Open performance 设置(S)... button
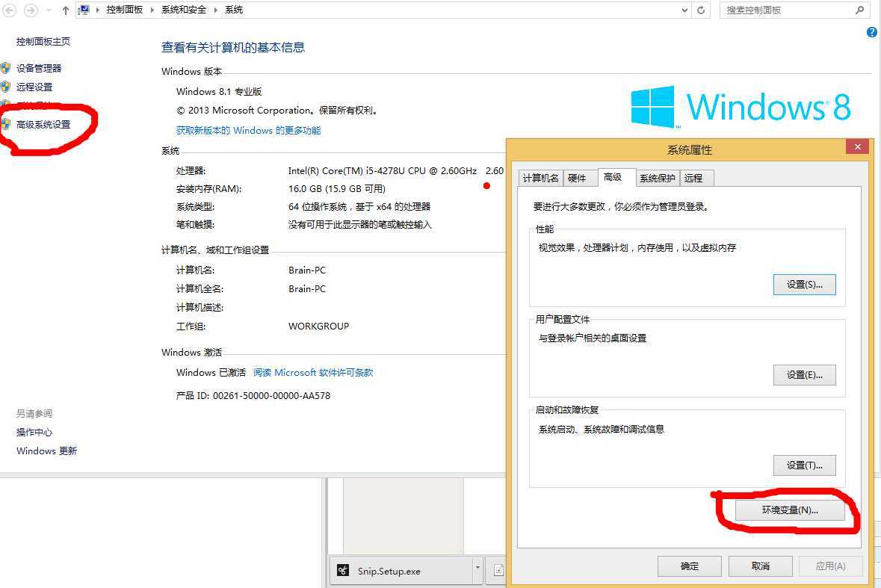The width and height of the screenshot is (881, 588). (x=805, y=285)
